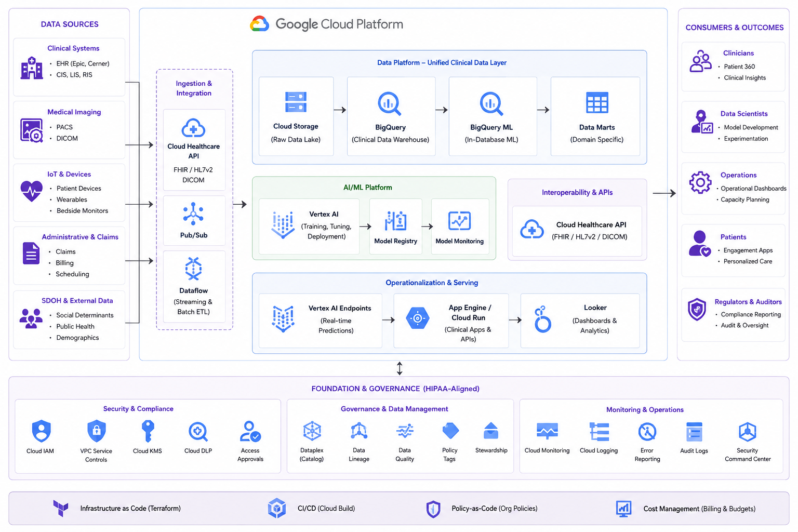Click the Data Quality icon

(x=405, y=431)
